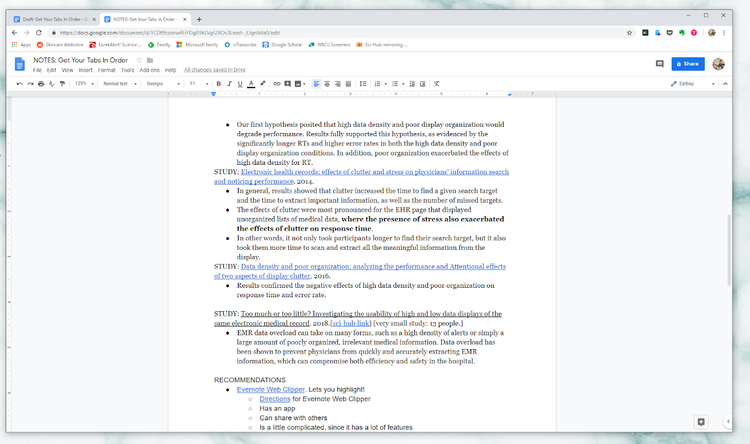This screenshot has width=750, height=444.
Task: Open the Add-ons menu
Action: click(x=149, y=70)
